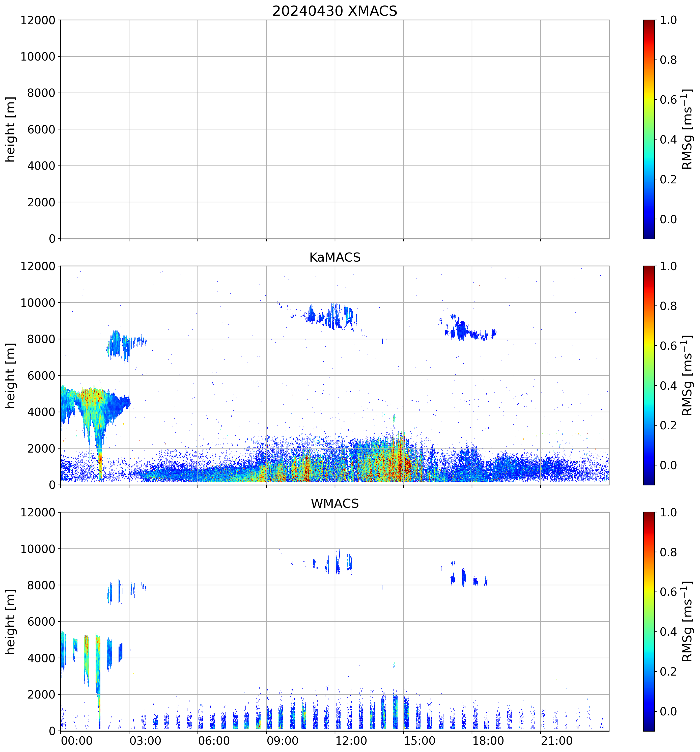
Task: Click the WMACS panel height [m] label
Action: (11, 622)
